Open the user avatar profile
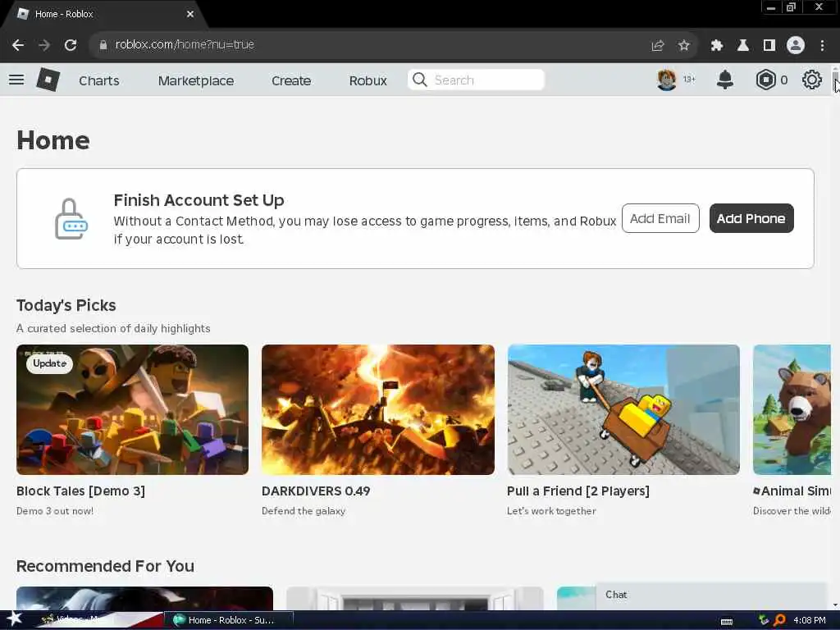 (x=666, y=80)
